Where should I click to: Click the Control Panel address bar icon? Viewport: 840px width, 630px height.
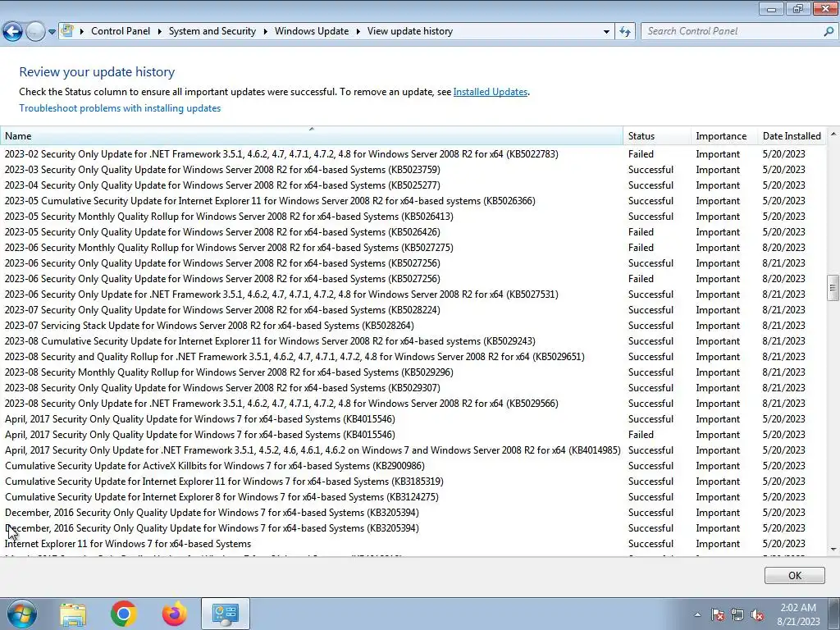click(67, 30)
